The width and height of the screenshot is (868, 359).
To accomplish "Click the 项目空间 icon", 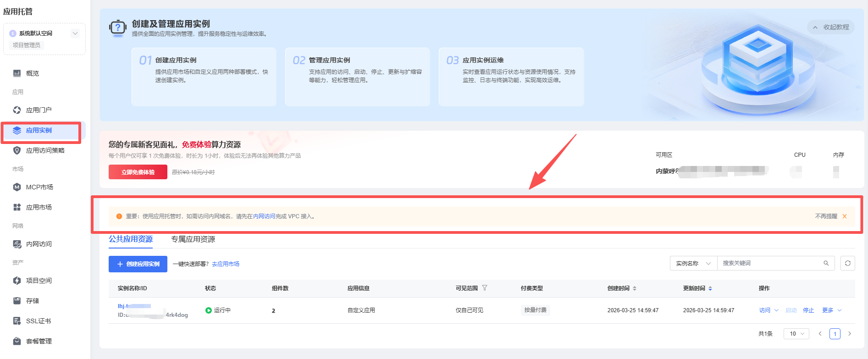I will pyautogui.click(x=17, y=281).
